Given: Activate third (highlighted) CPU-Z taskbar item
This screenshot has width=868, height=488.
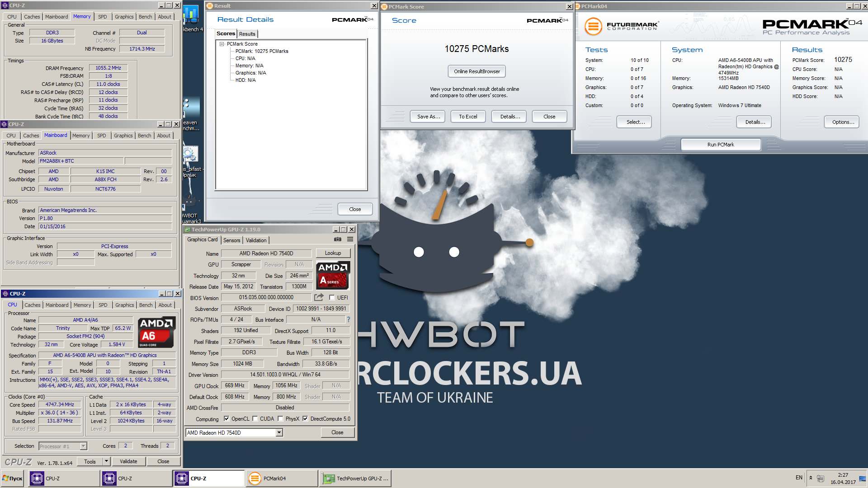Looking at the screenshot, I should click(x=209, y=479).
